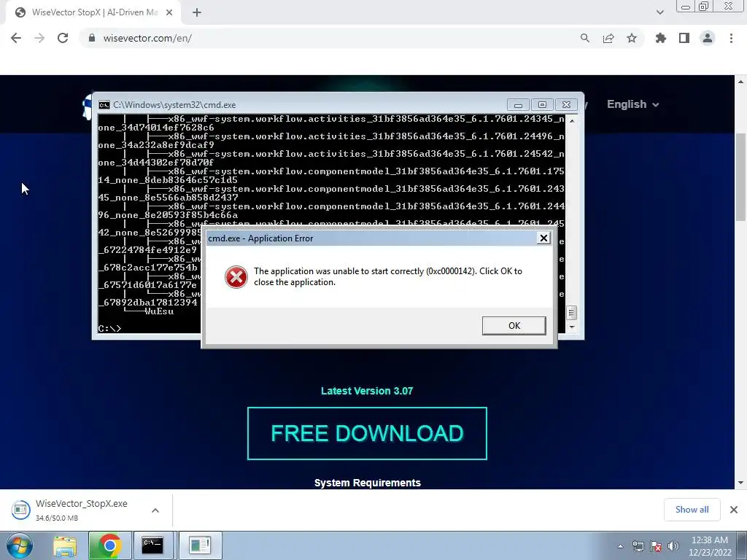Open the Chrome profile avatar
The height and width of the screenshot is (560, 747).
tap(708, 38)
